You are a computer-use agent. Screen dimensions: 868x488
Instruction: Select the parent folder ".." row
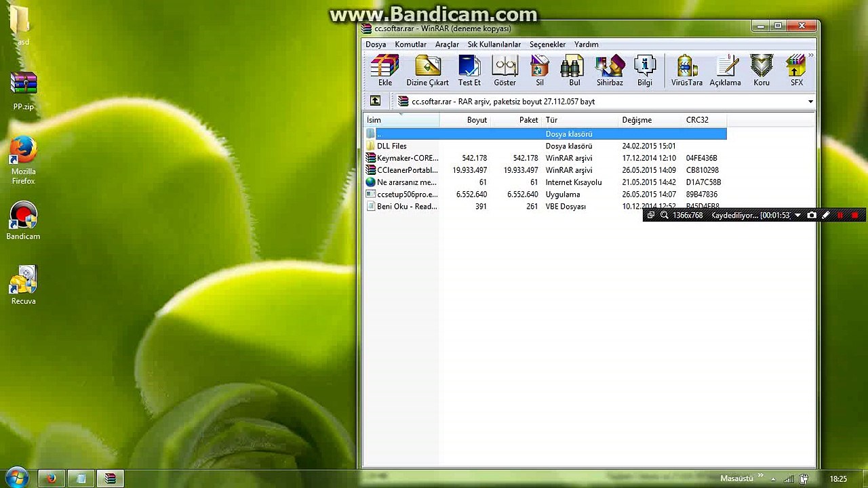545,134
